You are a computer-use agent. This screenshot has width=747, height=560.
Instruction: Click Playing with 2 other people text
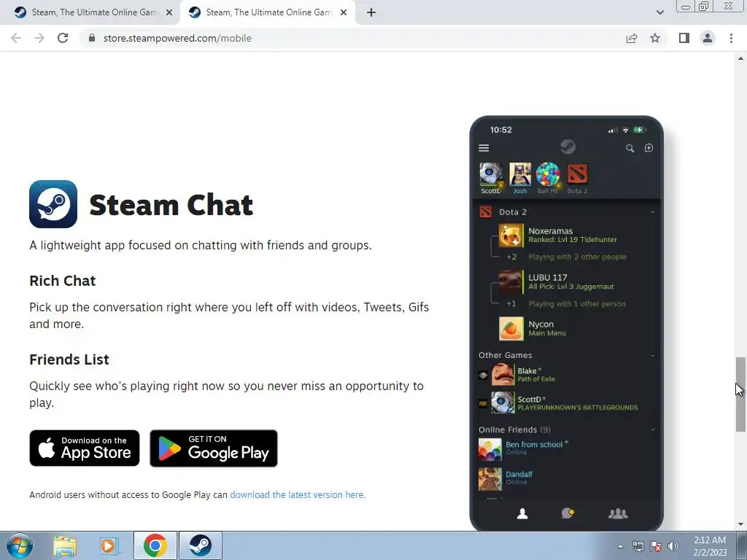click(577, 257)
